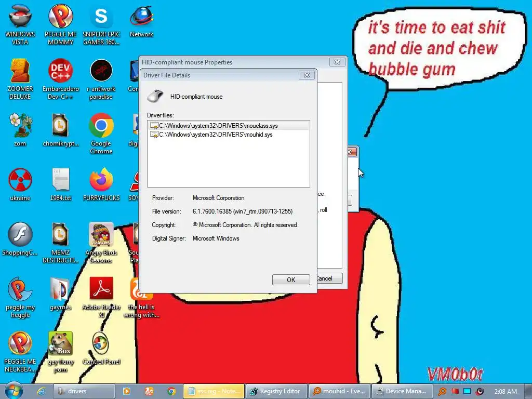The height and width of the screenshot is (399, 532).
Task: Open the UC Browser taskbar icon
Action: coord(149,391)
